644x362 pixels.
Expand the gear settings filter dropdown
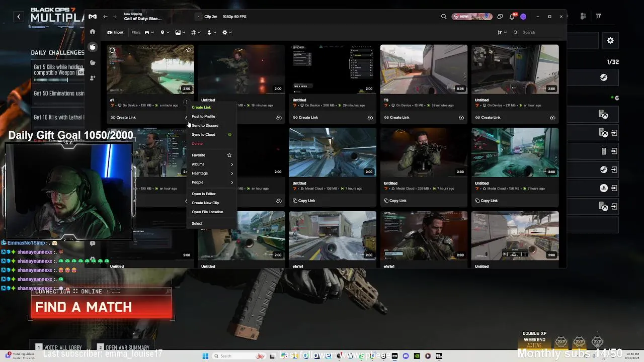pyautogui.click(x=227, y=32)
